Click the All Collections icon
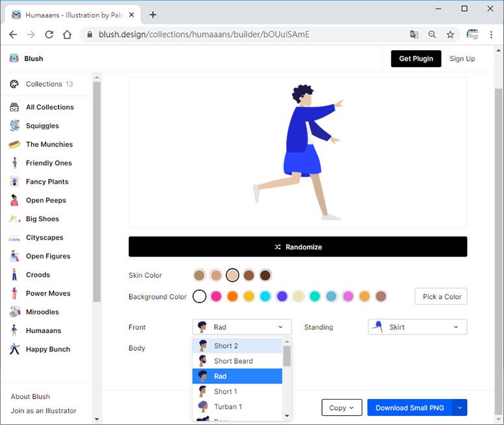The height and width of the screenshot is (425, 504). coord(14,107)
